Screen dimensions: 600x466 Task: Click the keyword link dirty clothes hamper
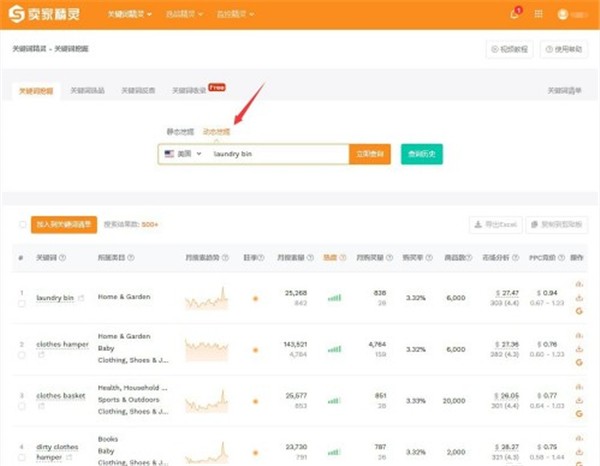click(57, 452)
